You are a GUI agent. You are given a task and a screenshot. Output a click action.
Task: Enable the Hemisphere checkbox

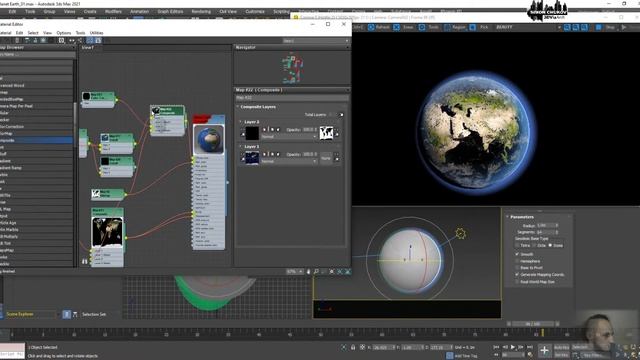tap(517, 261)
